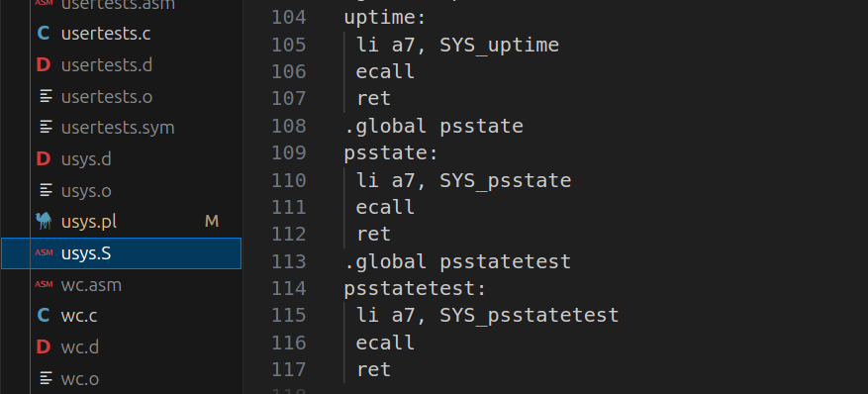
Task: Click the uptime: label on line 104
Action: pyautogui.click(x=385, y=18)
